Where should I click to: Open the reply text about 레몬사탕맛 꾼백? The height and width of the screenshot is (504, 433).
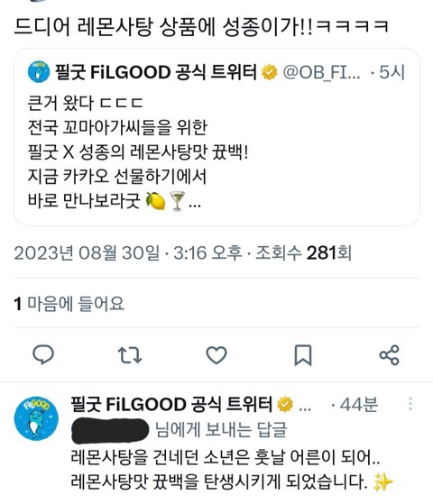click(232, 469)
